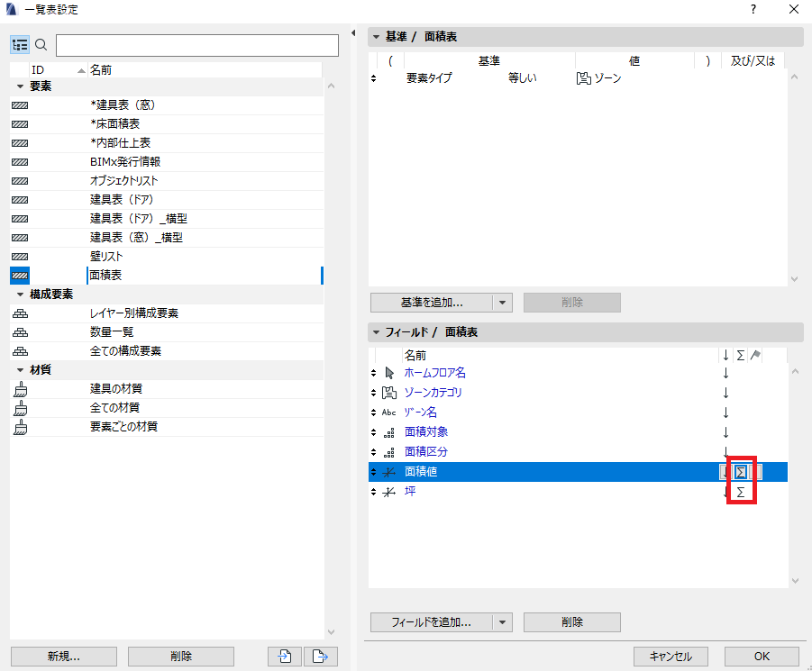Image resolution: width=812 pixels, height=671 pixels.
Task: Toggle the sum Σ on 坪 row
Action: click(x=741, y=492)
